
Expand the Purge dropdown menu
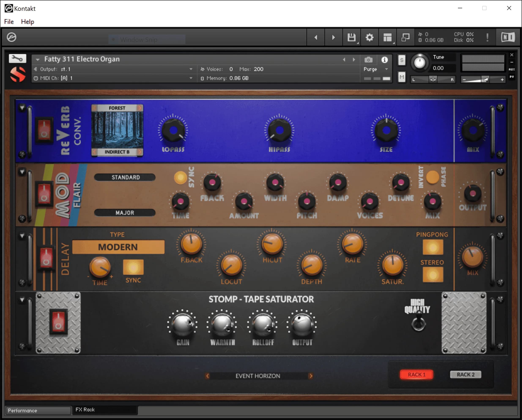387,69
